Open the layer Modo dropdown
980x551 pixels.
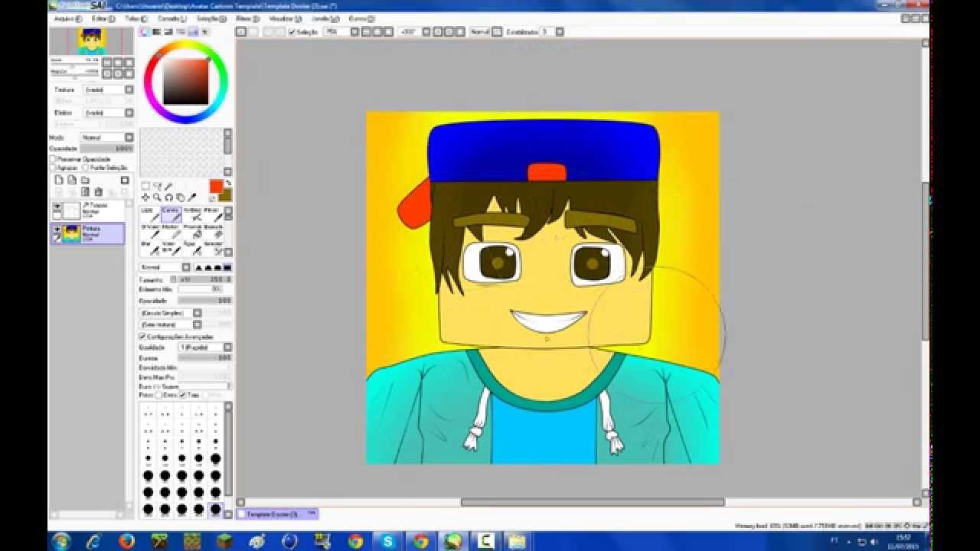pos(107,138)
